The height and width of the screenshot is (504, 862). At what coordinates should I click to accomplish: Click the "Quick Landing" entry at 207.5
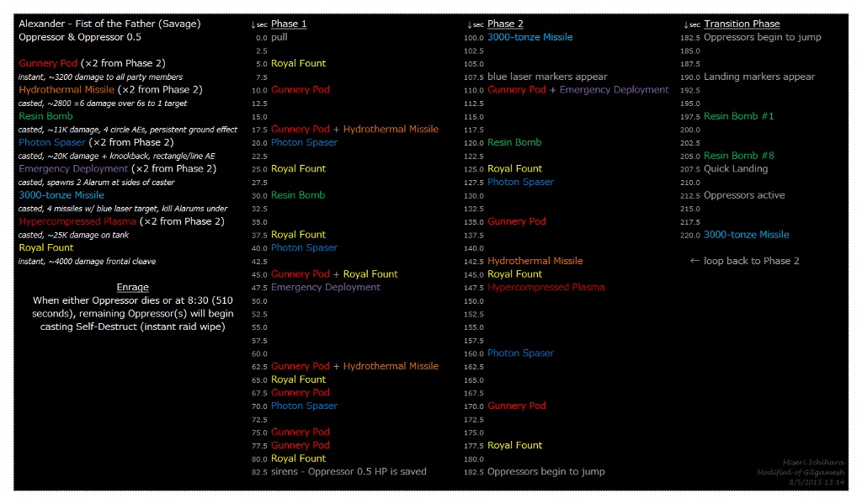[x=736, y=169]
